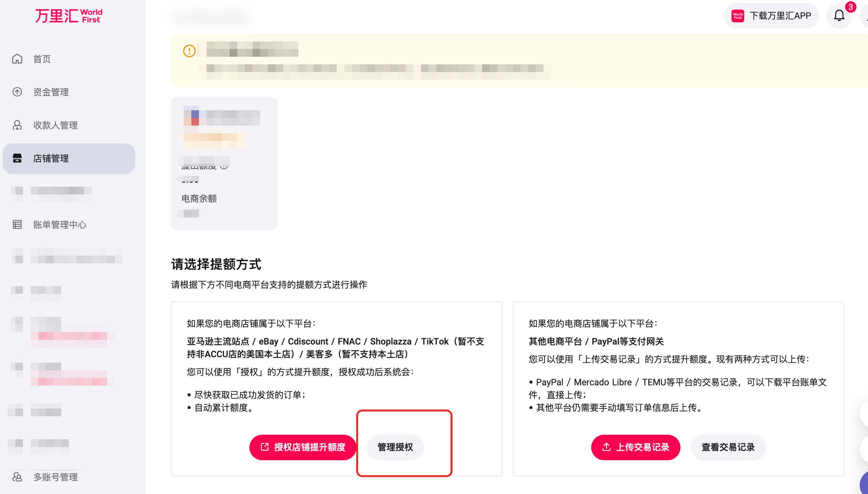Screen dimensions: 868x494
Task: Click the 账单管理中心 list icon
Action: coord(17,225)
